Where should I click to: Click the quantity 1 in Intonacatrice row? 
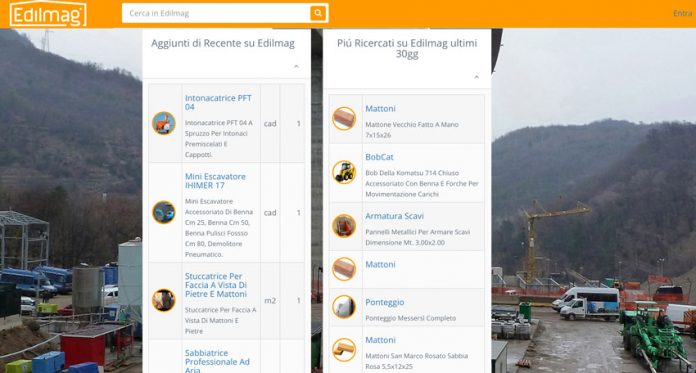pyautogui.click(x=299, y=124)
